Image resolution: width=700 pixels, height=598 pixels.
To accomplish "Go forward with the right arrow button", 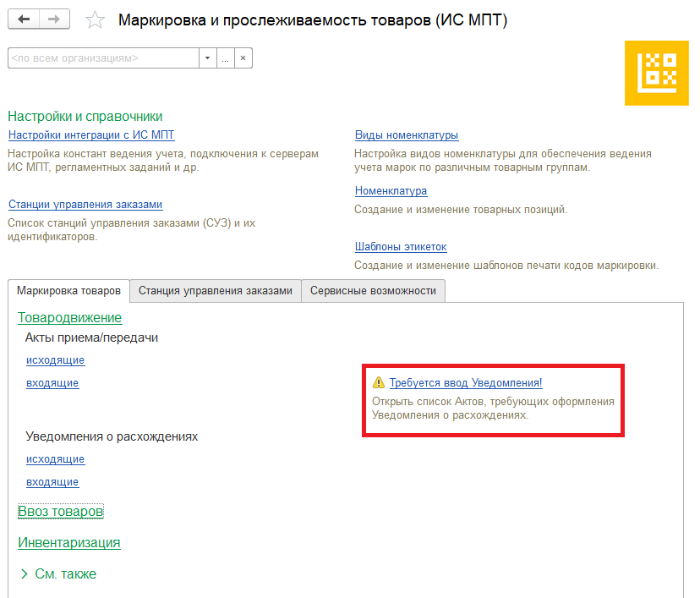I will 54,19.
